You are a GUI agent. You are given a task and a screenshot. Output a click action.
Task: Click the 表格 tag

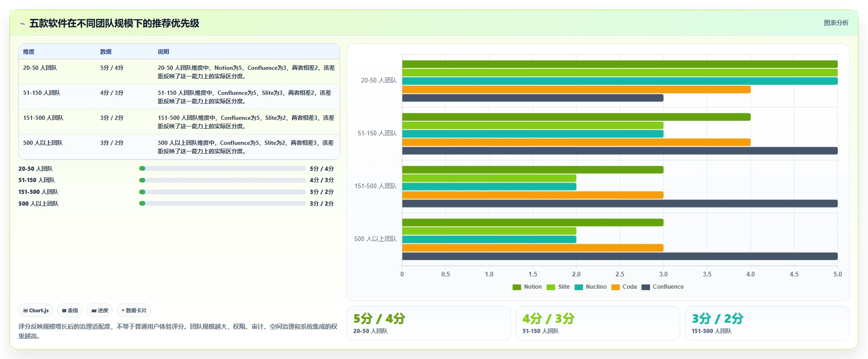pyautogui.click(x=70, y=310)
